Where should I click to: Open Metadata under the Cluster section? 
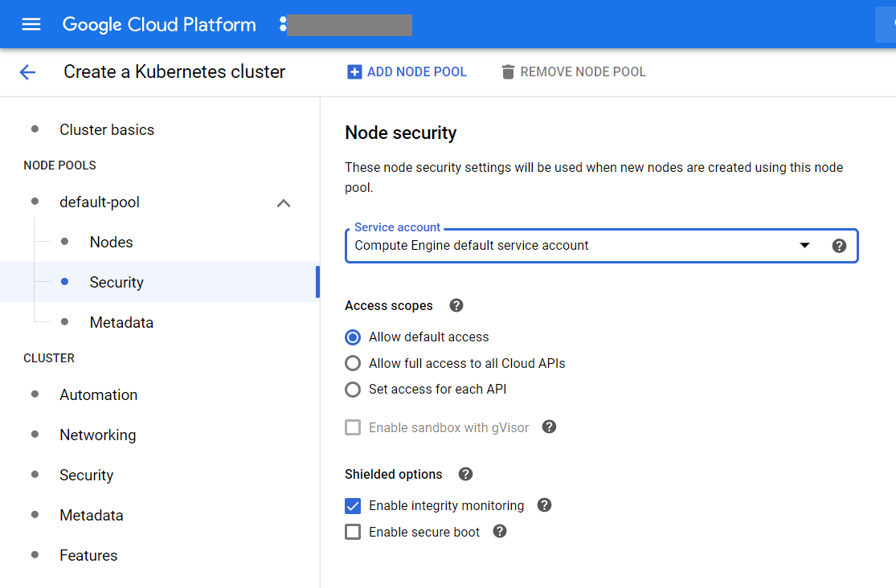[92, 515]
